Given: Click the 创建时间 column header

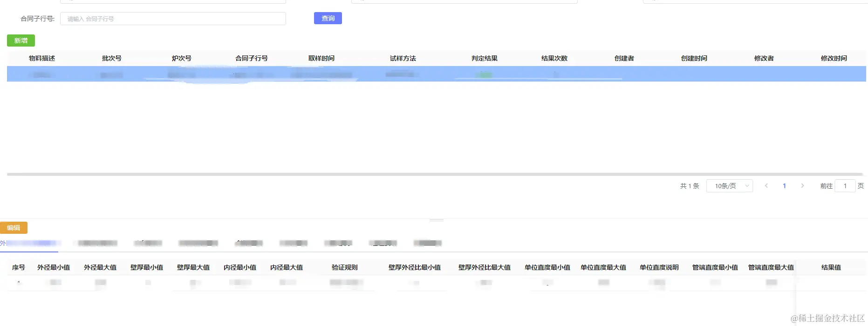Looking at the screenshot, I should (x=694, y=58).
